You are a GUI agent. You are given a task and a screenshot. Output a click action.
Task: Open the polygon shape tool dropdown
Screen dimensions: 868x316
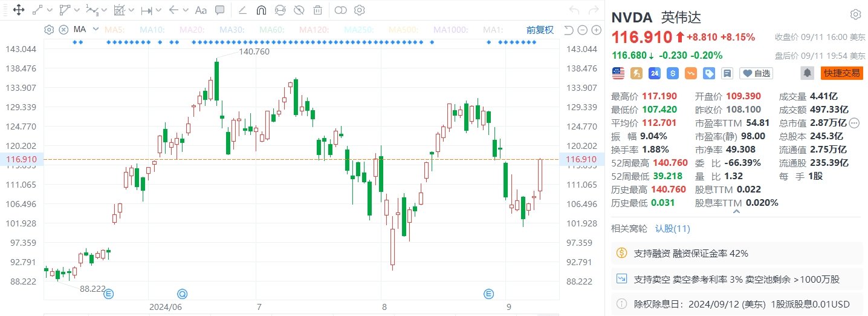click(x=76, y=10)
